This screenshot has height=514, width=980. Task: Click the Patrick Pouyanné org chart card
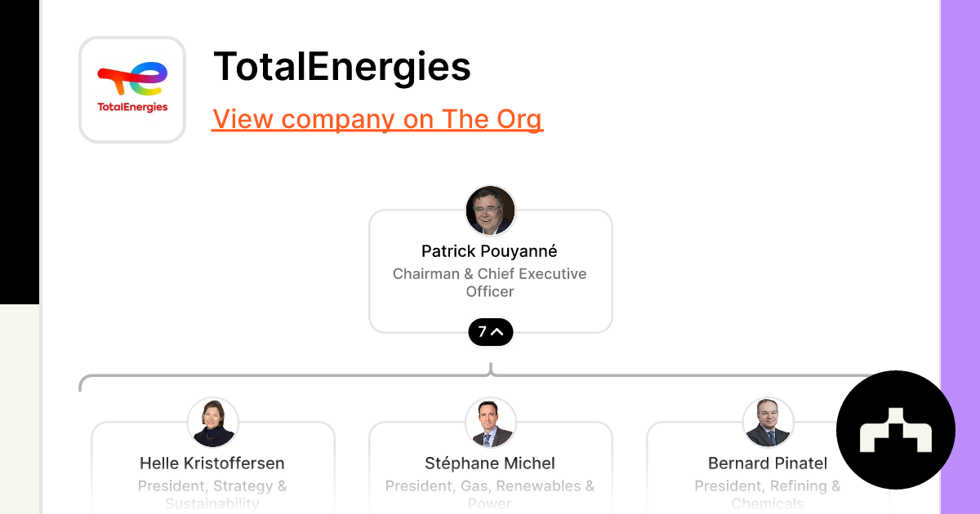(x=491, y=271)
